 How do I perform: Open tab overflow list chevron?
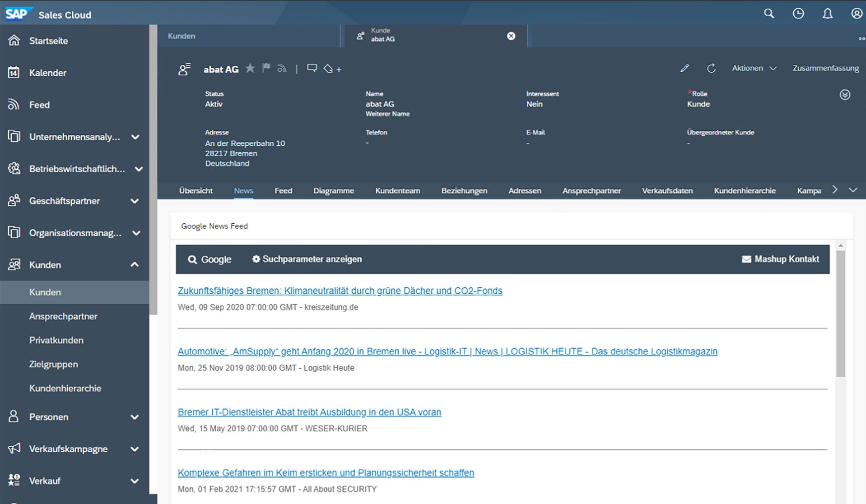[852, 190]
